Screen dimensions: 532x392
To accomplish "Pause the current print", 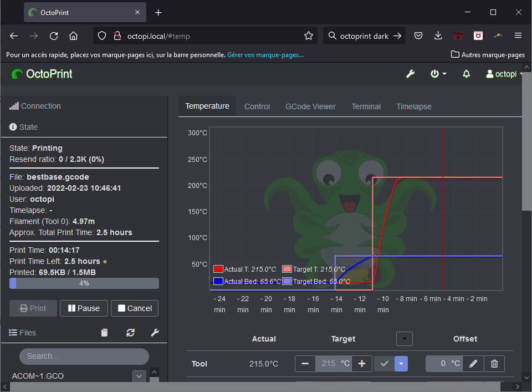I will click(x=84, y=308).
